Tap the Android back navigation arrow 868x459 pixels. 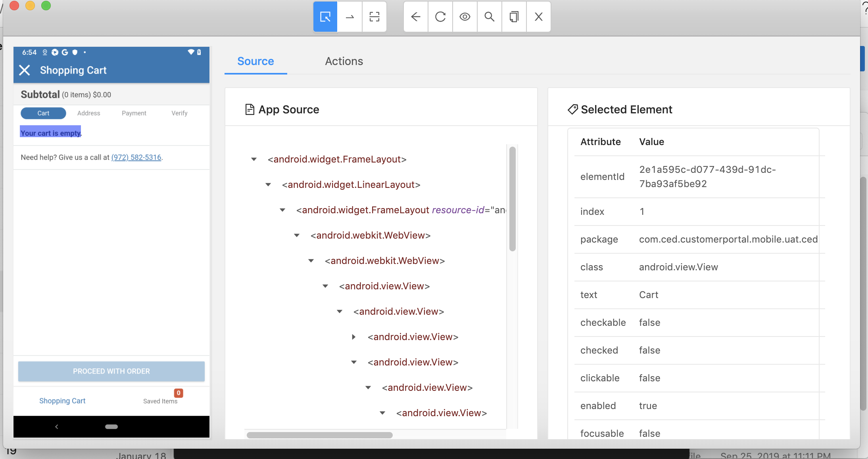[x=57, y=426]
